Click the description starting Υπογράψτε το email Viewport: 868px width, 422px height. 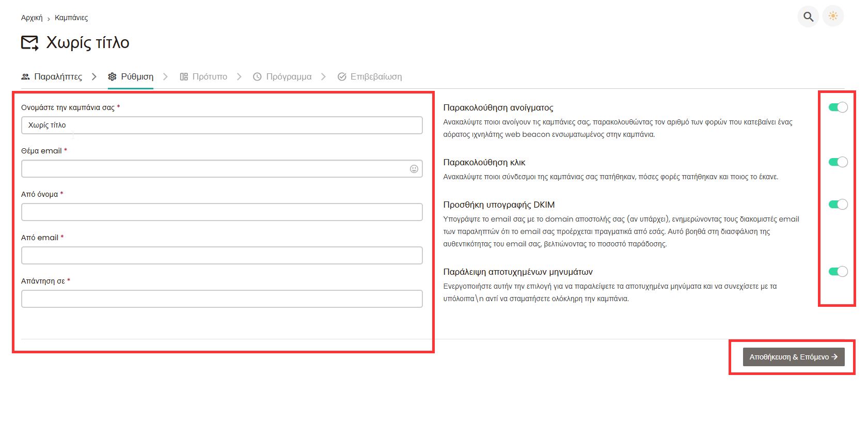point(621,231)
